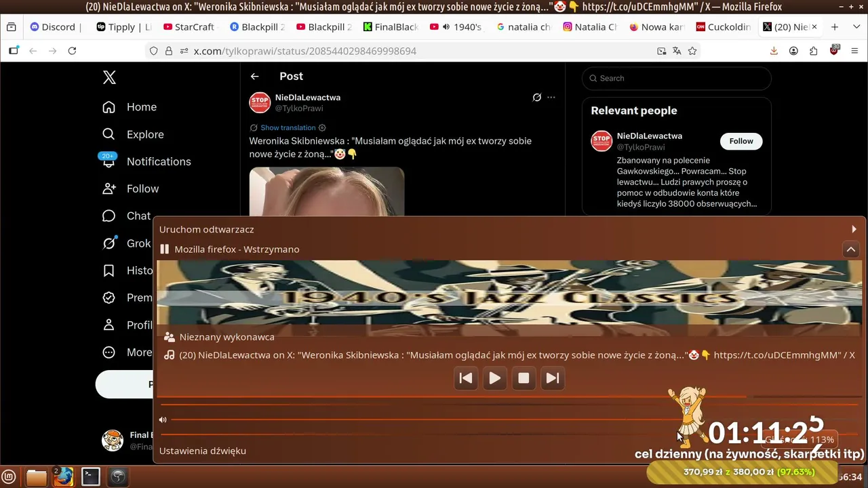868x488 pixels.
Task: Open the Linux Mint menu button
Action: click(x=9, y=477)
